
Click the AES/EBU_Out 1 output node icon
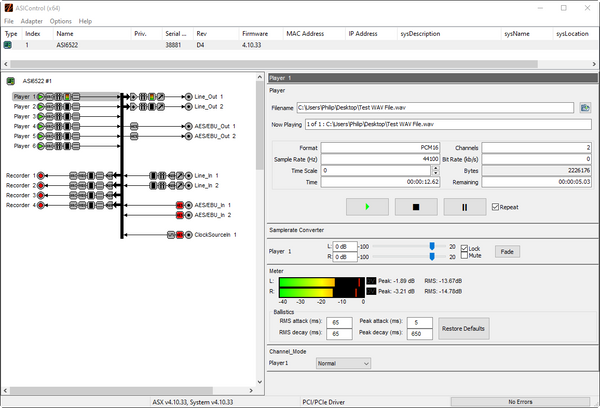click(x=188, y=126)
